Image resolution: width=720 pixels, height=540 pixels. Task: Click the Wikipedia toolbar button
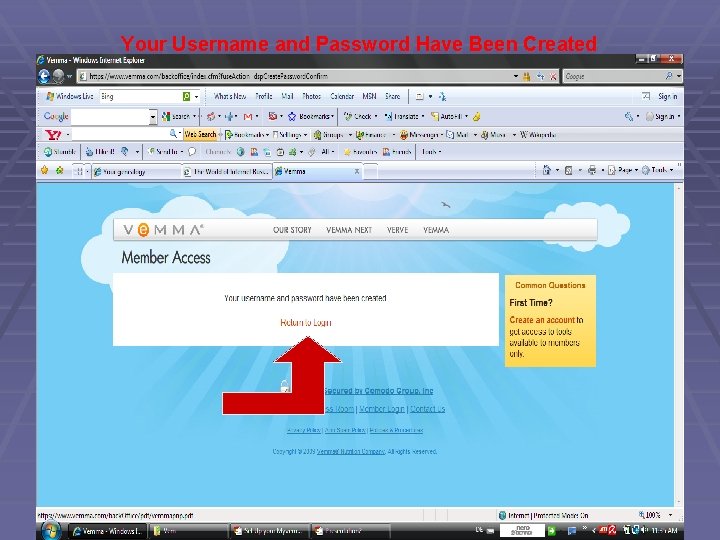pos(538,135)
